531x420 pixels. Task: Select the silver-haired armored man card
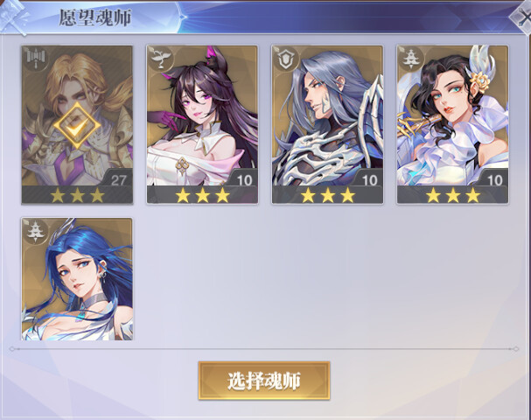click(327, 125)
